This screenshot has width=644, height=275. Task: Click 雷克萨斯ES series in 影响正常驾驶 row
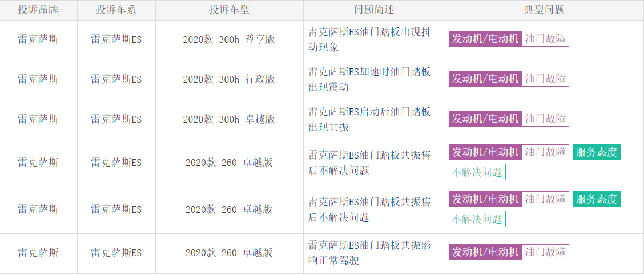pos(116,253)
